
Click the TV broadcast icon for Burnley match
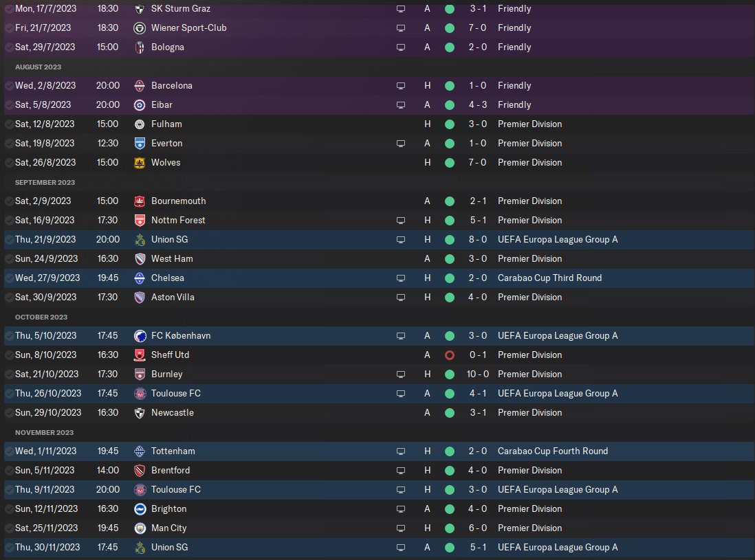tap(401, 374)
